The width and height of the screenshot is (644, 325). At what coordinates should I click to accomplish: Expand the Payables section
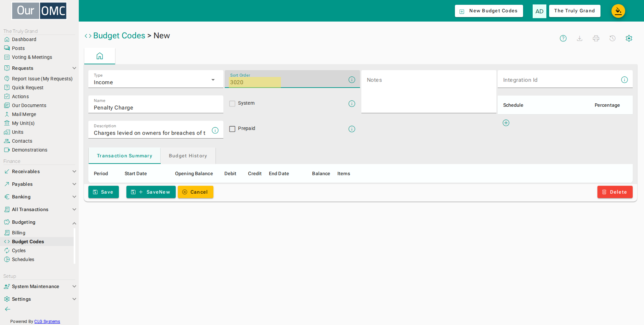[39, 184]
